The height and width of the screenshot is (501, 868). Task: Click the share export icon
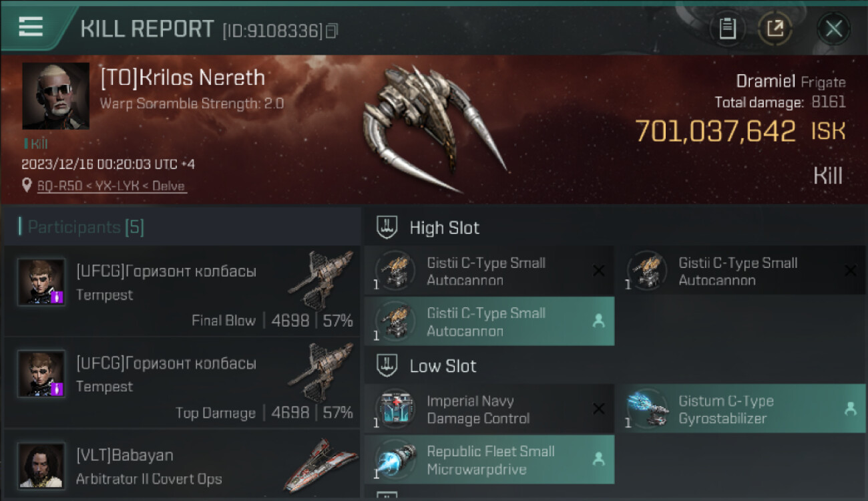point(775,29)
